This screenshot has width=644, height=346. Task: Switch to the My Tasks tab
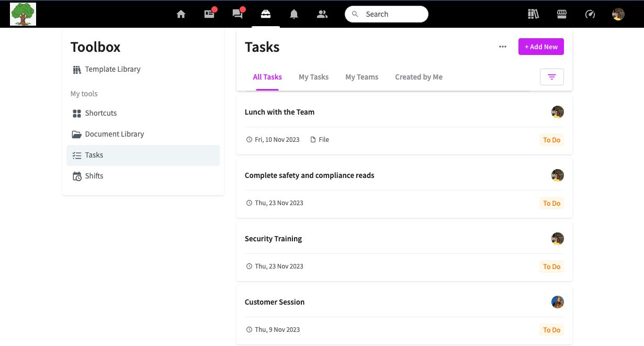(313, 77)
